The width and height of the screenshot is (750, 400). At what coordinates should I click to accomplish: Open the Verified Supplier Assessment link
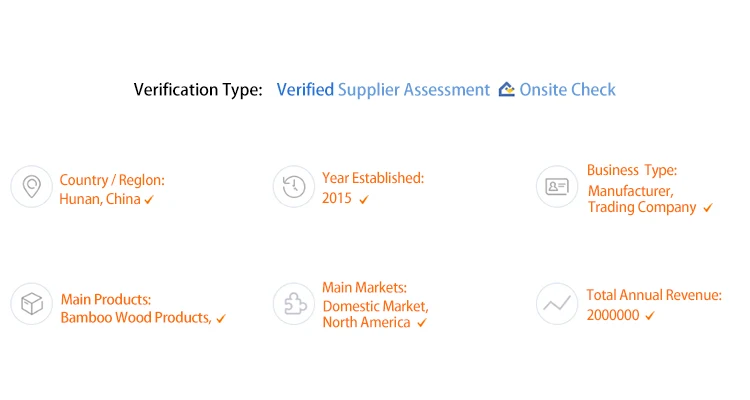(x=383, y=90)
